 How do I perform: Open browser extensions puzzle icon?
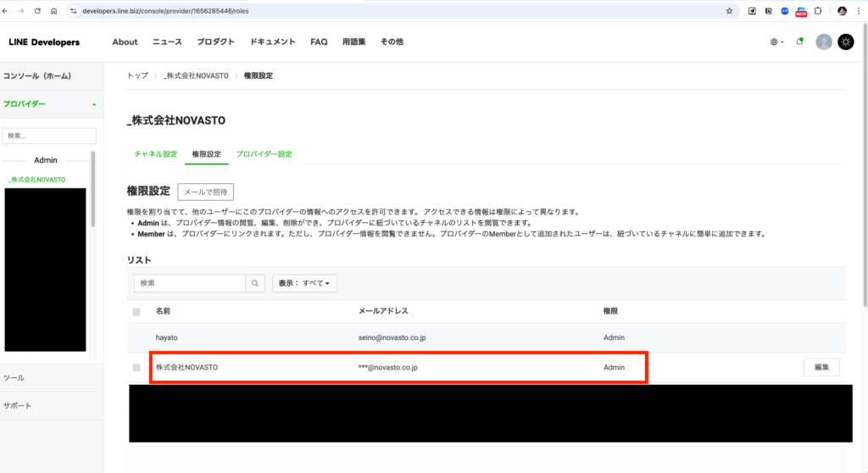pos(817,11)
